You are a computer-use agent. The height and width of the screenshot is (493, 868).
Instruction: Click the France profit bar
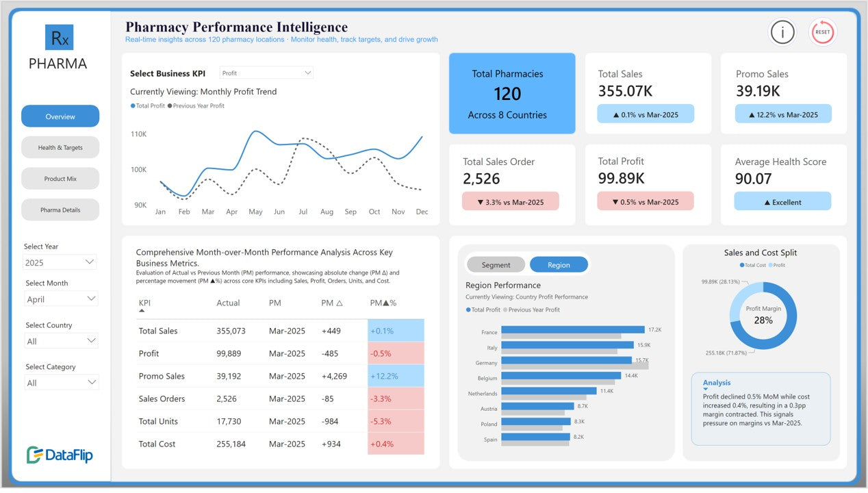572,330
